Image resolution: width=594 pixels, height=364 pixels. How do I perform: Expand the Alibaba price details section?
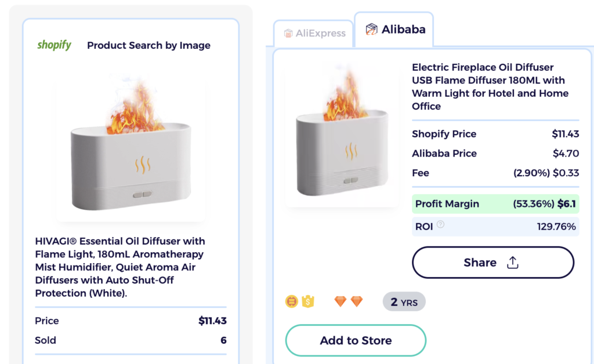(495, 153)
